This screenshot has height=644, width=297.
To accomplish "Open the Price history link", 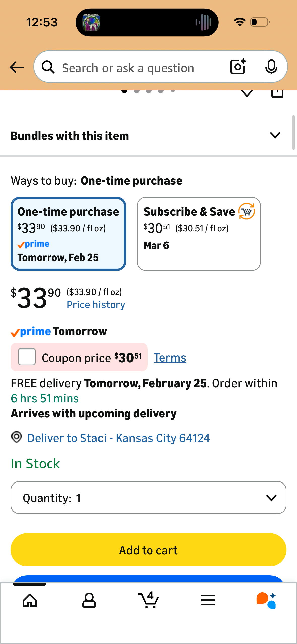I will (96, 305).
